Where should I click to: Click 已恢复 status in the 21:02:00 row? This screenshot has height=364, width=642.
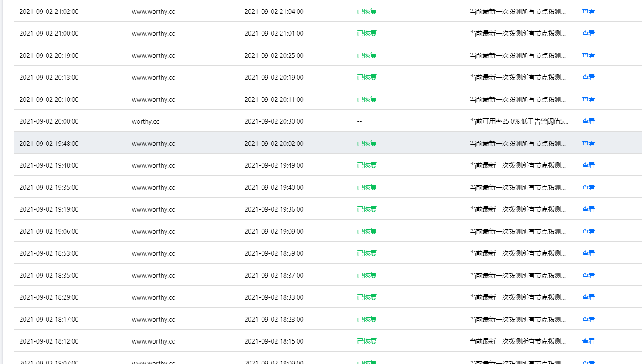(367, 12)
